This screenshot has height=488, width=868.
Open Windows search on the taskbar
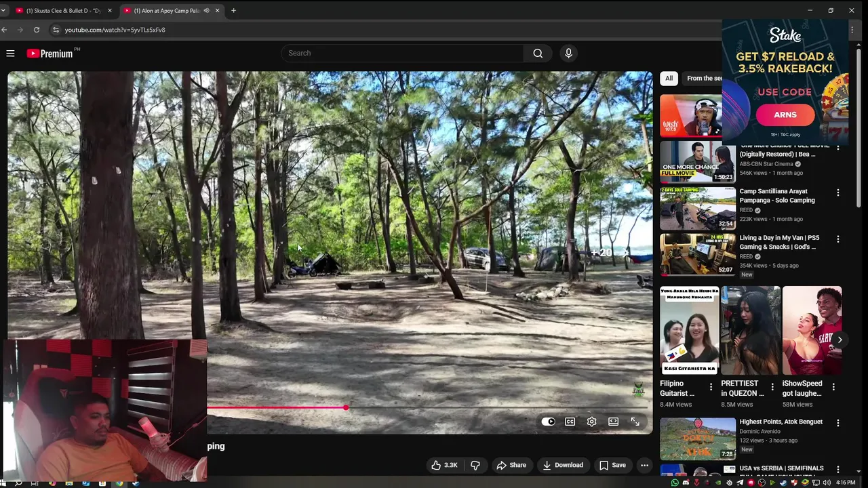coord(18,483)
